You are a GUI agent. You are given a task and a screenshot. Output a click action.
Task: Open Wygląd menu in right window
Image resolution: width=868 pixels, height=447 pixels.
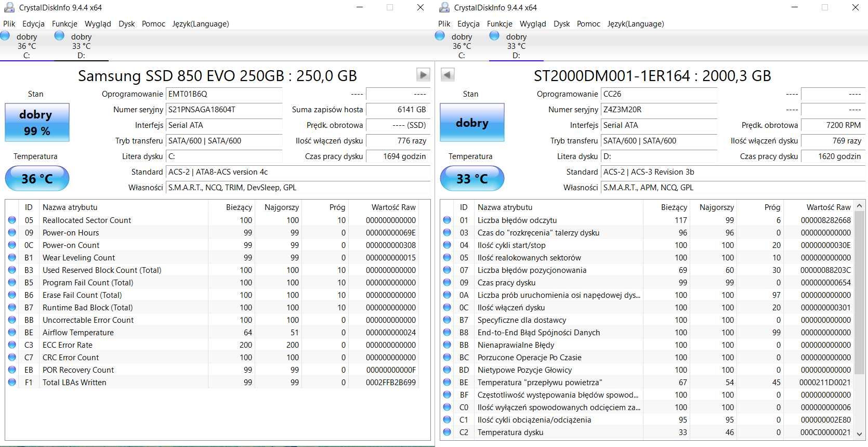[x=533, y=24]
